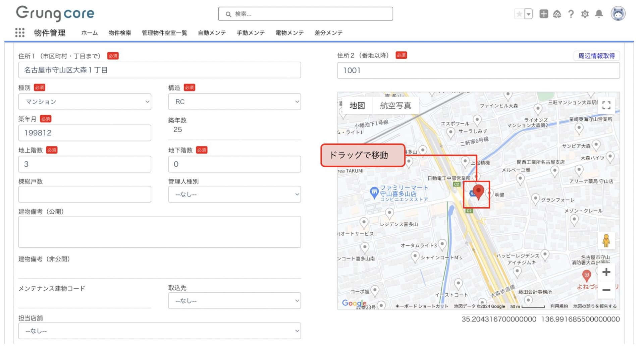The height and width of the screenshot is (349, 644).
Task: Open the setup gear icon
Action: tap(585, 14)
